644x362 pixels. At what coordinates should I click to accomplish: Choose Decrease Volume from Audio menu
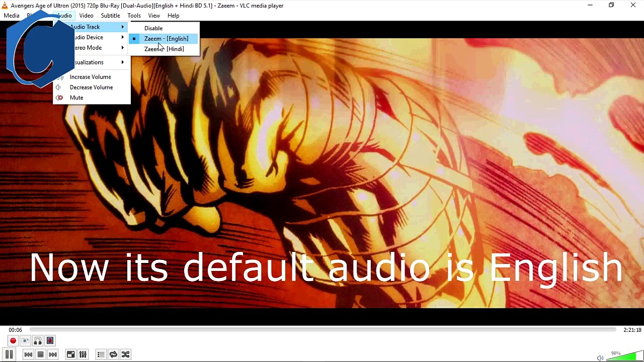(91, 87)
